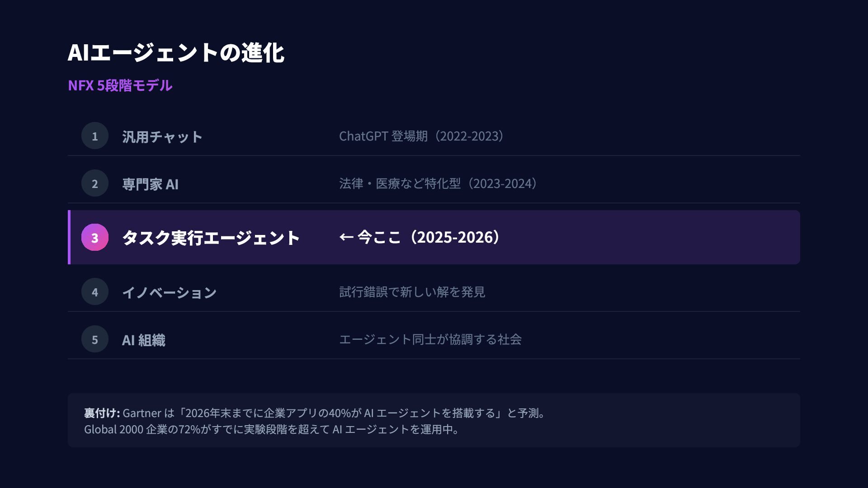
Task: Select the AI 組織 stage label
Action: (x=143, y=340)
